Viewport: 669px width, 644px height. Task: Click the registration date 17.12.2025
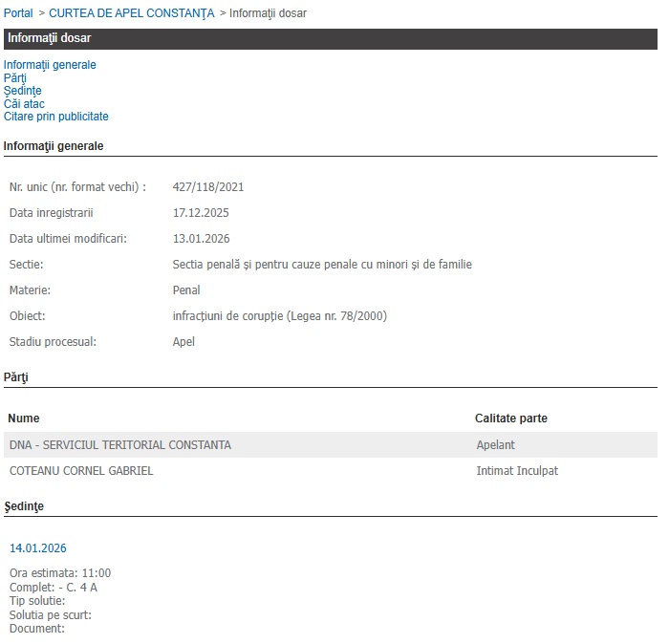(201, 213)
